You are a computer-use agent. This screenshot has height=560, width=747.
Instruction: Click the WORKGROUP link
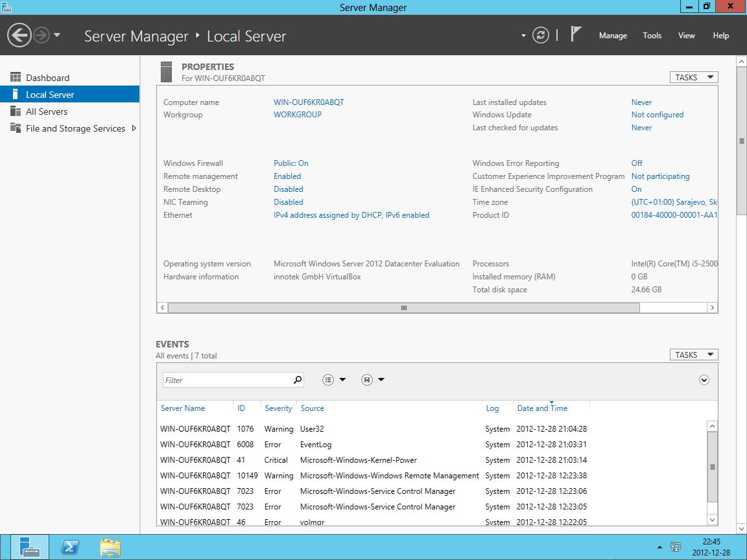pos(297,114)
